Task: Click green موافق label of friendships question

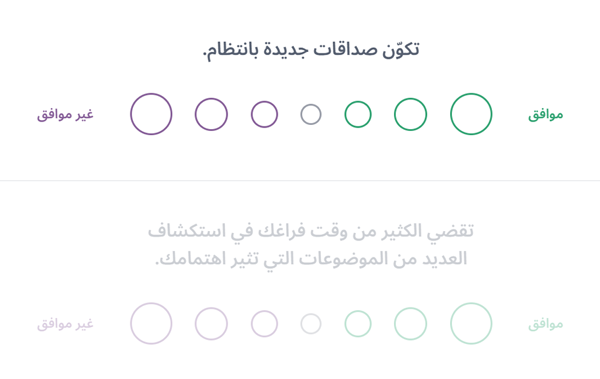Action: point(546,114)
